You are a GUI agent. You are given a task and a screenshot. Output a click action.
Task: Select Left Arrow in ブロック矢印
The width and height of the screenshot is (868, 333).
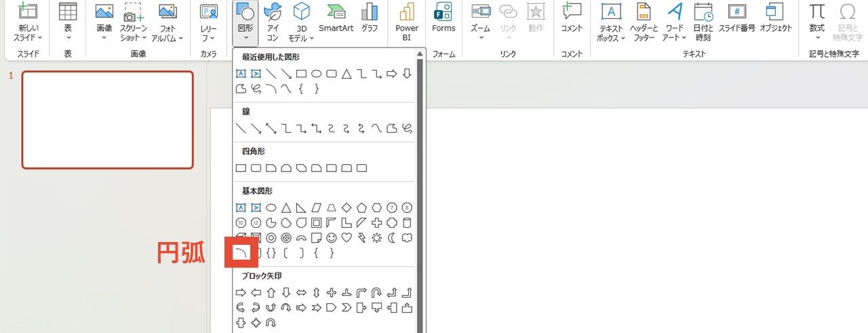pyautogui.click(x=256, y=292)
